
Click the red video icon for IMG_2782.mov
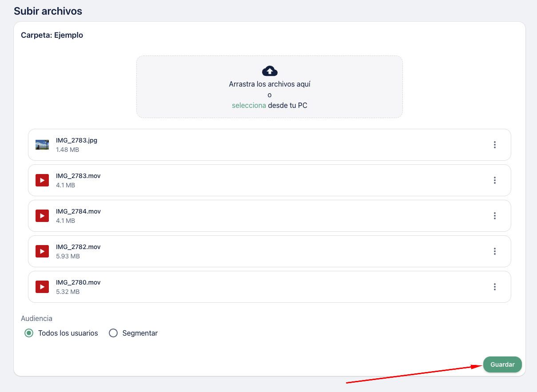42,251
